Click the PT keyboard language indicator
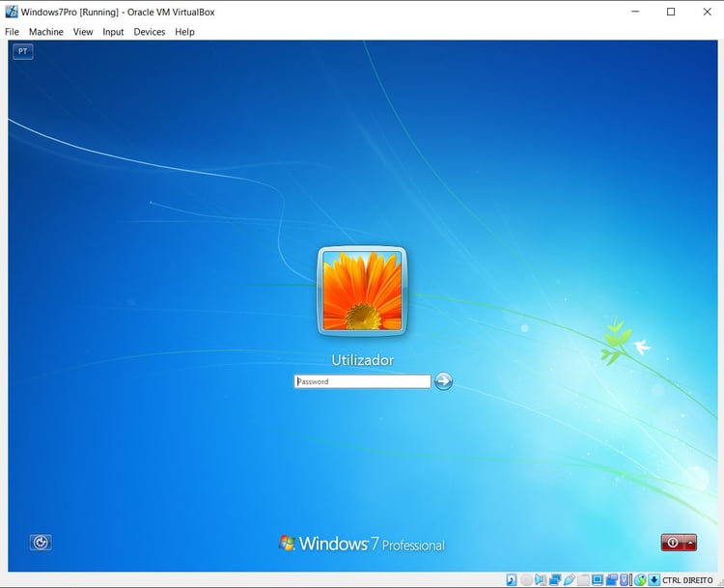The width and height of the screenshot is (724, 588). (22, 51)
